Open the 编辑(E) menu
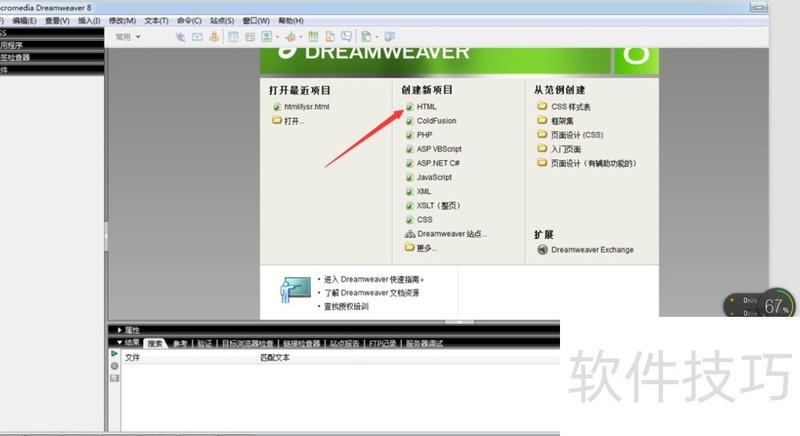 pyautogui.click(x=24, y=20)
